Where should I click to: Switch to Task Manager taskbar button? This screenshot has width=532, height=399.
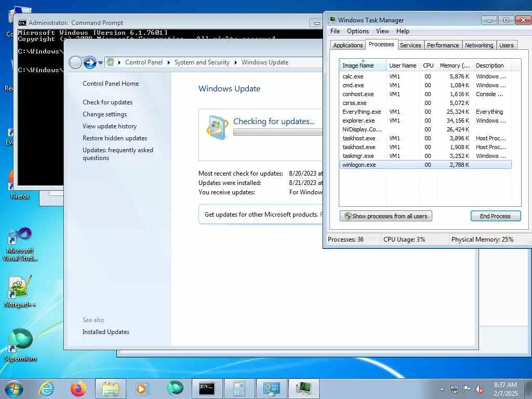(x=303, y=389)
